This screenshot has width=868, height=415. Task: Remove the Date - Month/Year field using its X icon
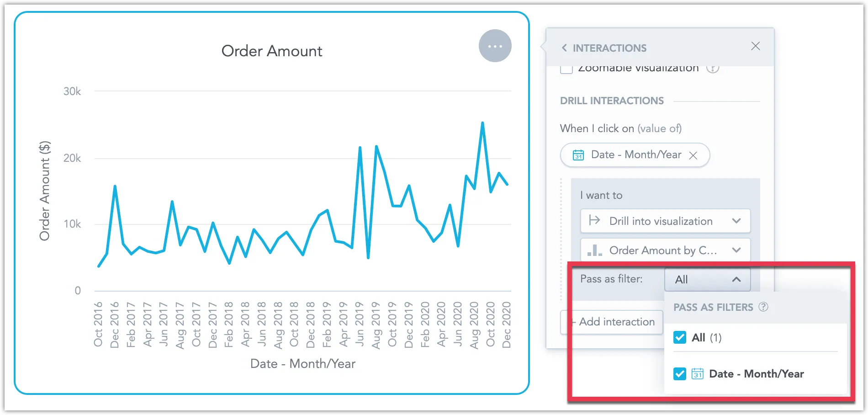[694, 155]
